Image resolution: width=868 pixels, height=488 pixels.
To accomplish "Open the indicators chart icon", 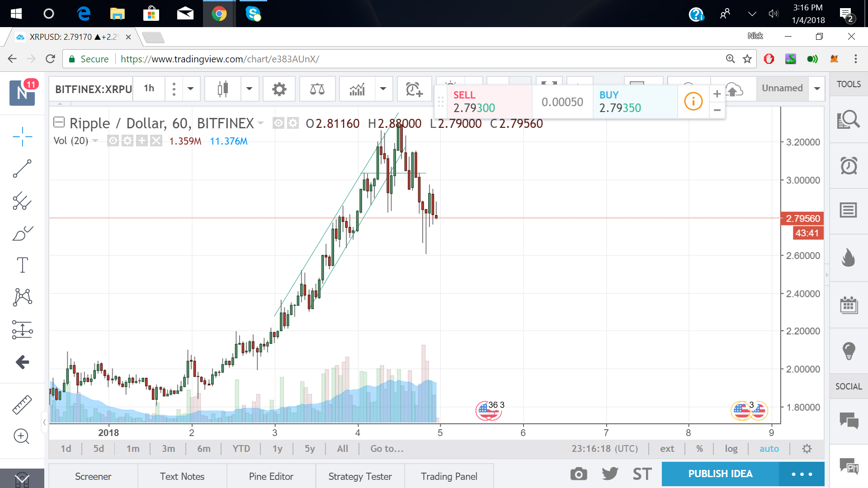I will coord(357,89).
